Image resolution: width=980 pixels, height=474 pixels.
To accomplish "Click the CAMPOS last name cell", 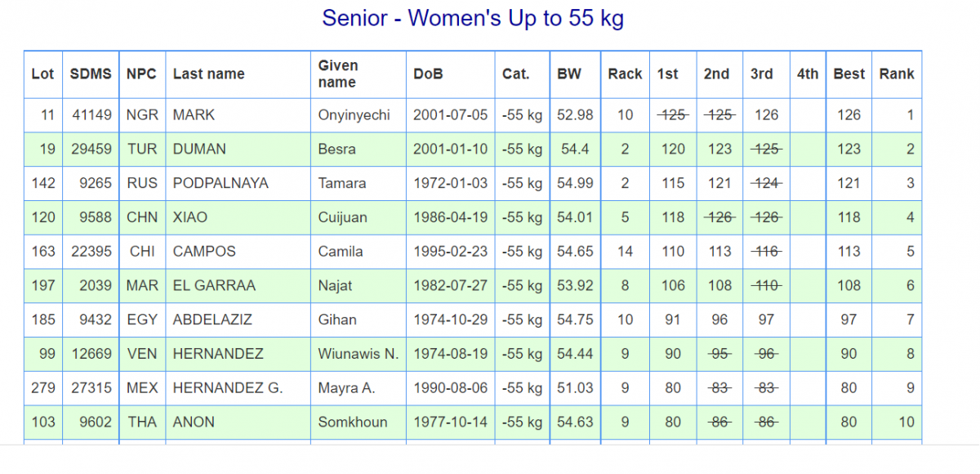I will (x=204, y=252).
